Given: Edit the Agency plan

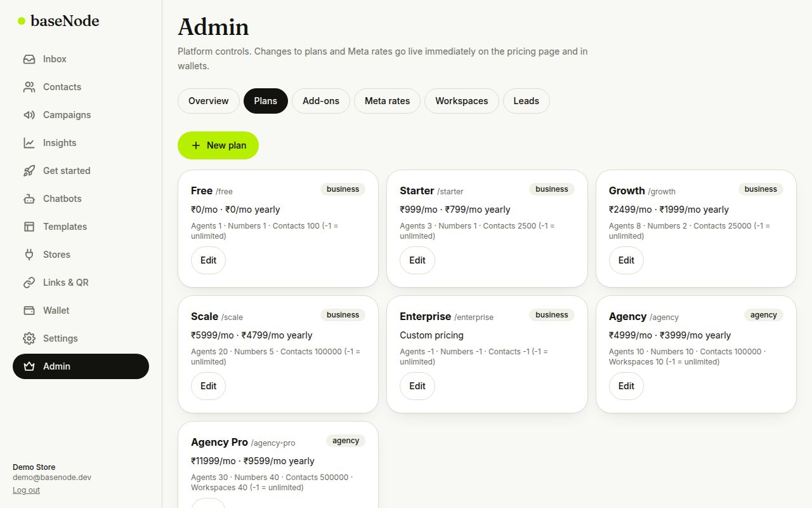Looking at the screenshot, I should click(x=626, y=386).
